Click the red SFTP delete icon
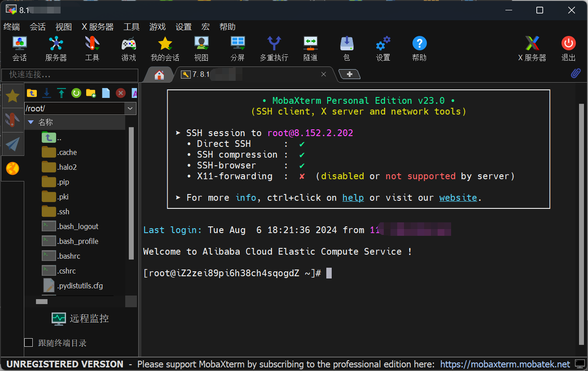This screenshot has width=588, height=371. pos(120,93)
